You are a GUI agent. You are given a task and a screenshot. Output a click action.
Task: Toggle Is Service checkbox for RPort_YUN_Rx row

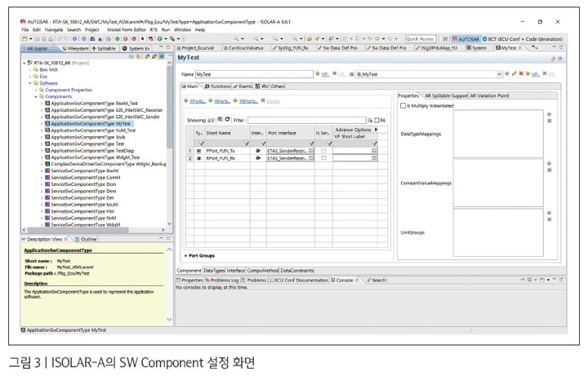[x=323, y=158]
